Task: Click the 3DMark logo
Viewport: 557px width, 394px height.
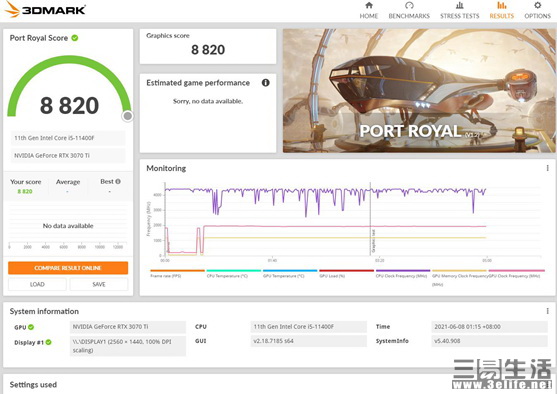Action: point(45,10)
